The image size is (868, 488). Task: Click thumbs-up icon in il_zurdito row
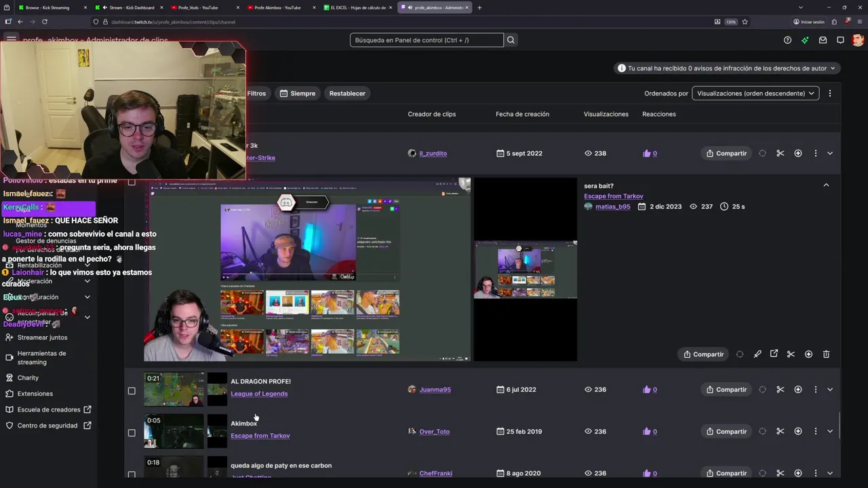646,153
